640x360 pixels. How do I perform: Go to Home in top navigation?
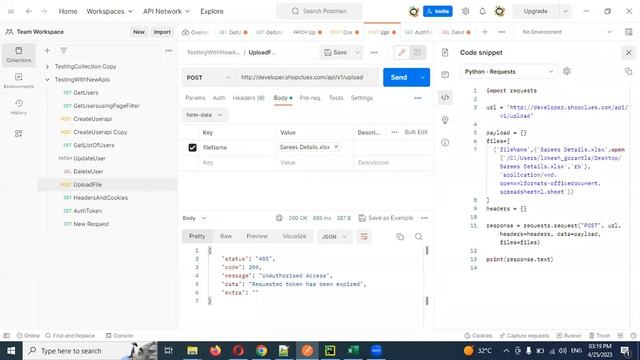pos(68,11)
